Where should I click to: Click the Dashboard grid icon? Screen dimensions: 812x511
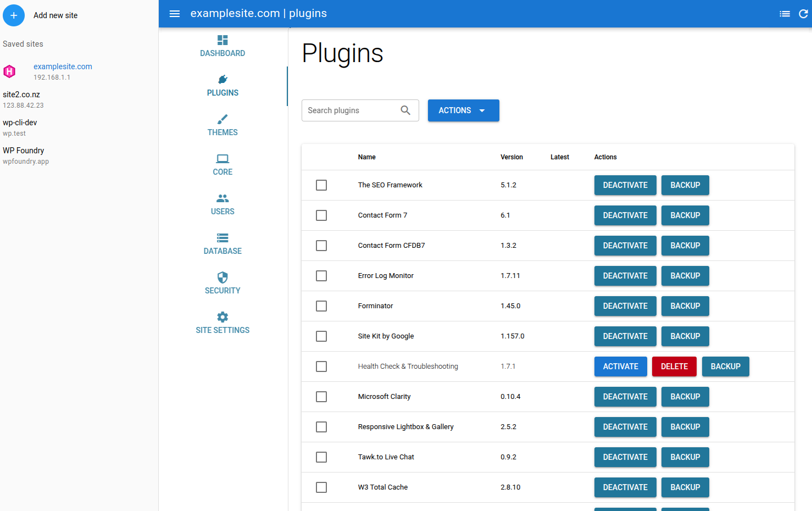pos(223,40)
